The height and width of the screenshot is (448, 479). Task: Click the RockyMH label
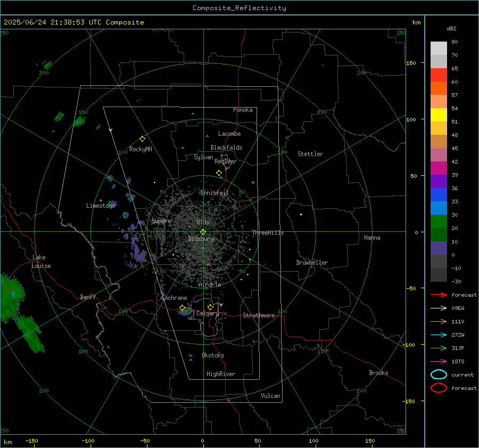click(x=141, y=149)
